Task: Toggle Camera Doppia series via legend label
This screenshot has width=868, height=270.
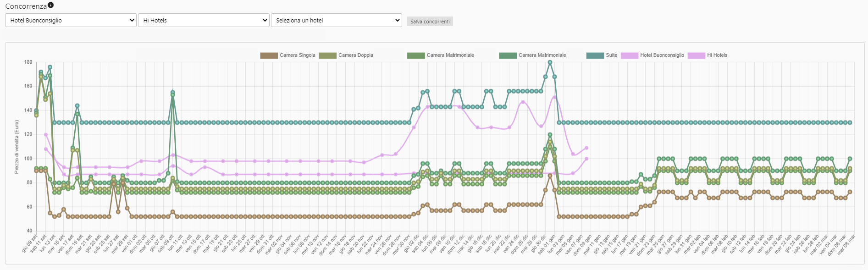Action: point(356,55)
